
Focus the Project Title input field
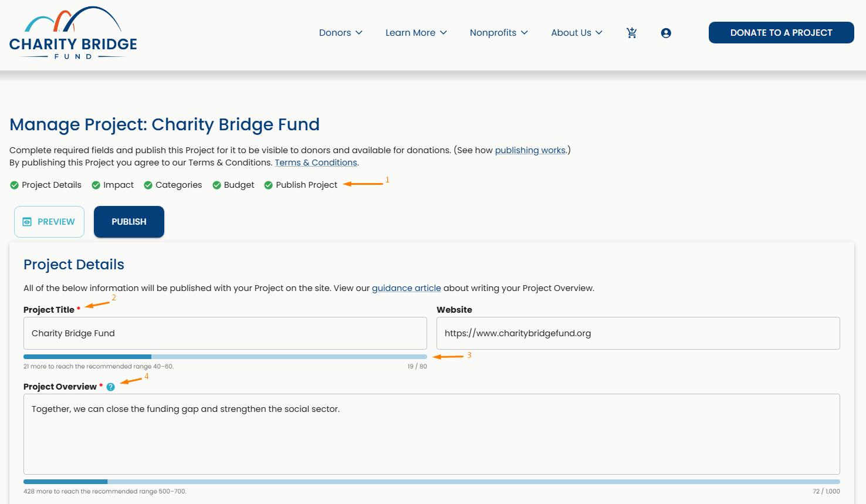(225, 333)
